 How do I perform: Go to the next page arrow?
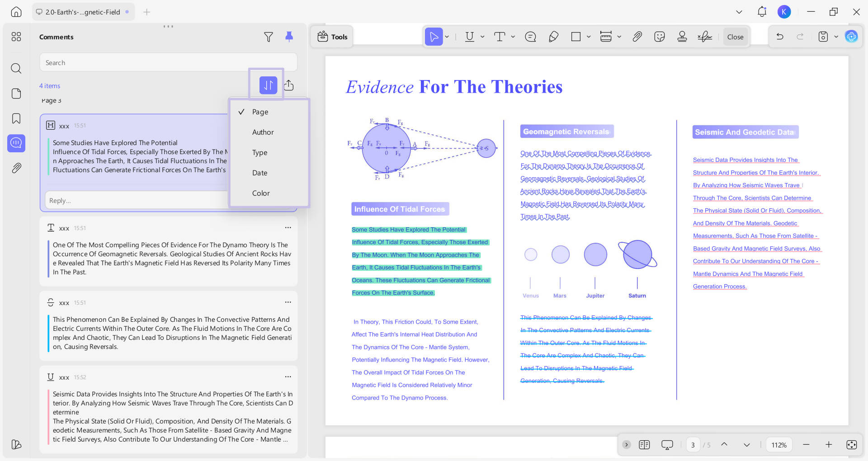coord(746,445)
